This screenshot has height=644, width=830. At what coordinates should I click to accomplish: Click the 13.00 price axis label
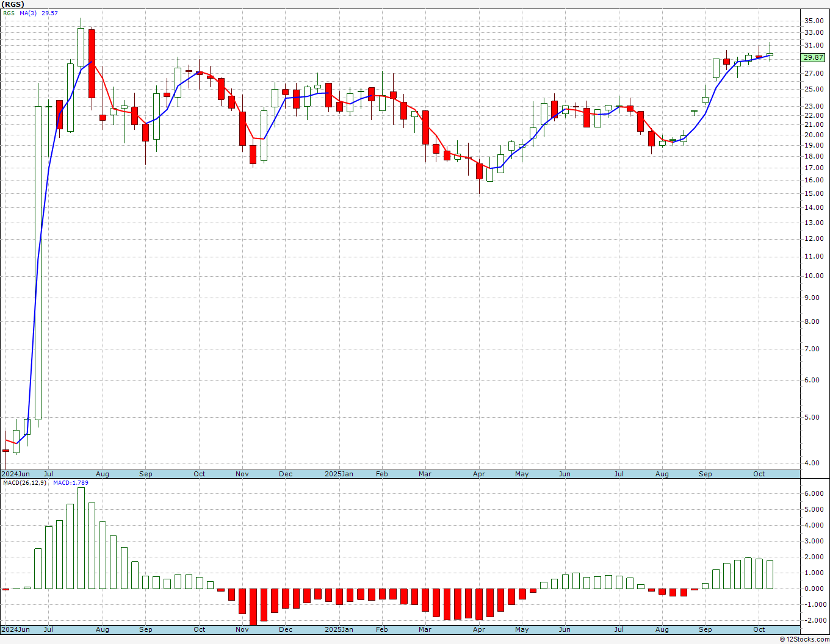click(x=814, y=223)
